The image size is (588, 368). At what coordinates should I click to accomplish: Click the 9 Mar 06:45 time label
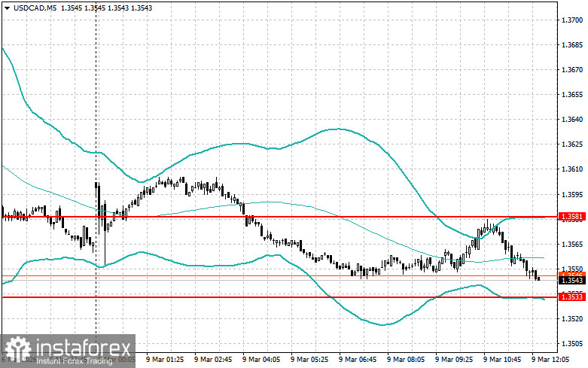click(358, 360)
